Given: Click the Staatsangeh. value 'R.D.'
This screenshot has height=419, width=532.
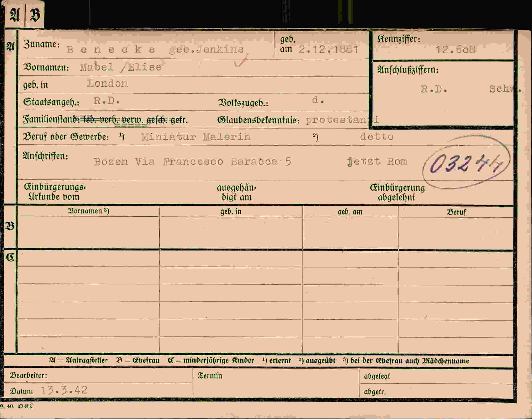Looking at the screenshot, I should pos(107,101).
